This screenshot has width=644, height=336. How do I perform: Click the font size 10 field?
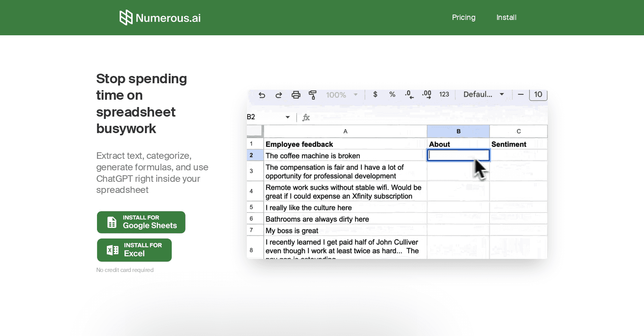coord(538,94)
